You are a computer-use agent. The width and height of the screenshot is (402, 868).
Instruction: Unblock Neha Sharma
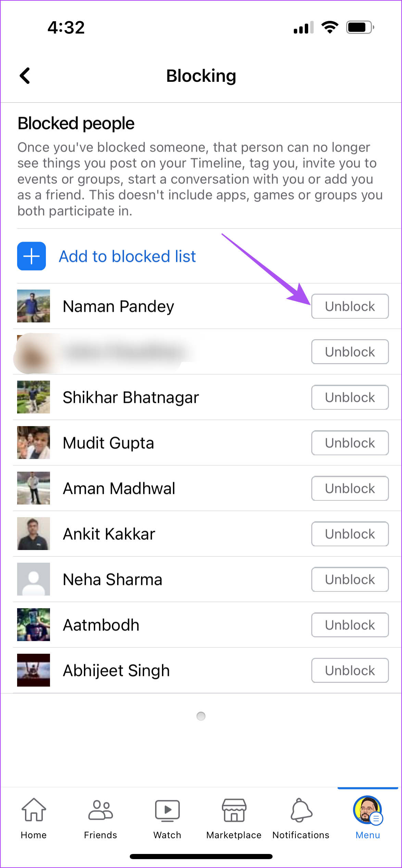point(350,579)
